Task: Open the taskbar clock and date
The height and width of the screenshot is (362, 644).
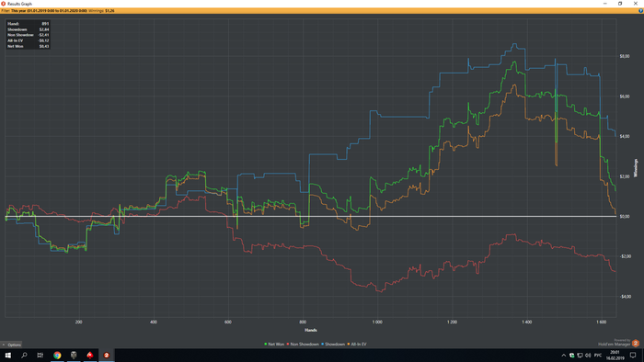Action: pos(615,355)
